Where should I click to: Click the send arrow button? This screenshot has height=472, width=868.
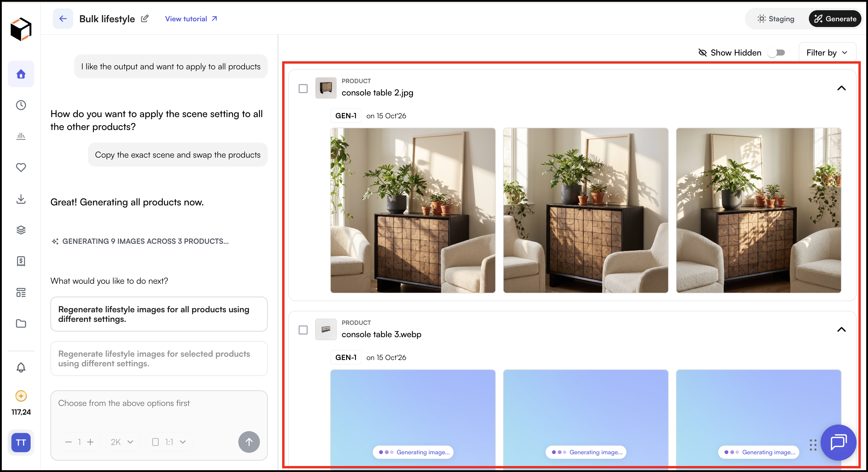click(x=249, y=442)
